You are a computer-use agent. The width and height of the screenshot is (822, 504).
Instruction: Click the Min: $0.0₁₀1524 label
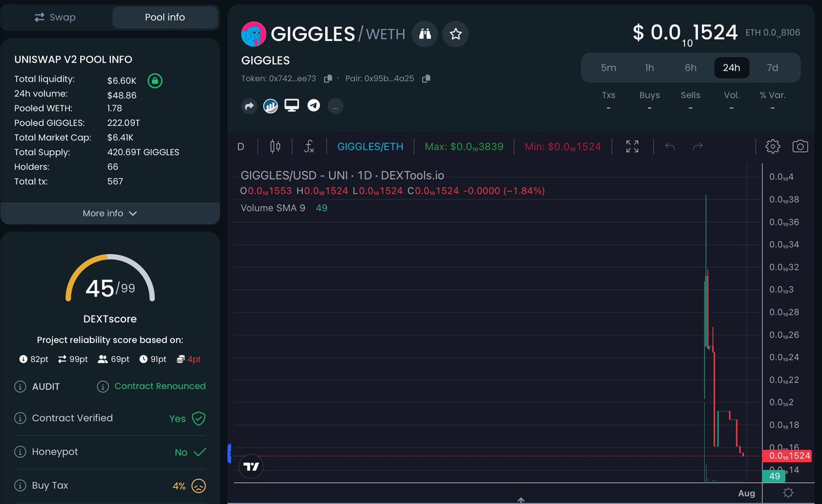pyautogui.click(x=563, y=147)
